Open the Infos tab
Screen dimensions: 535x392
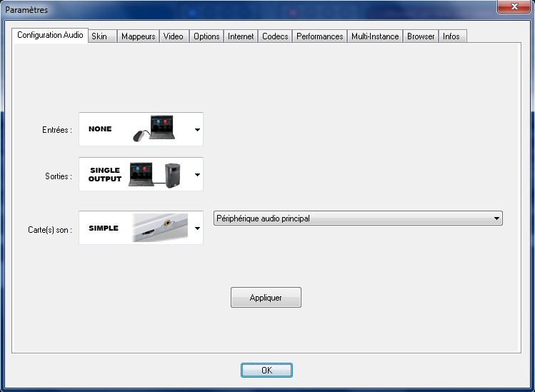(x=452, y=36)
